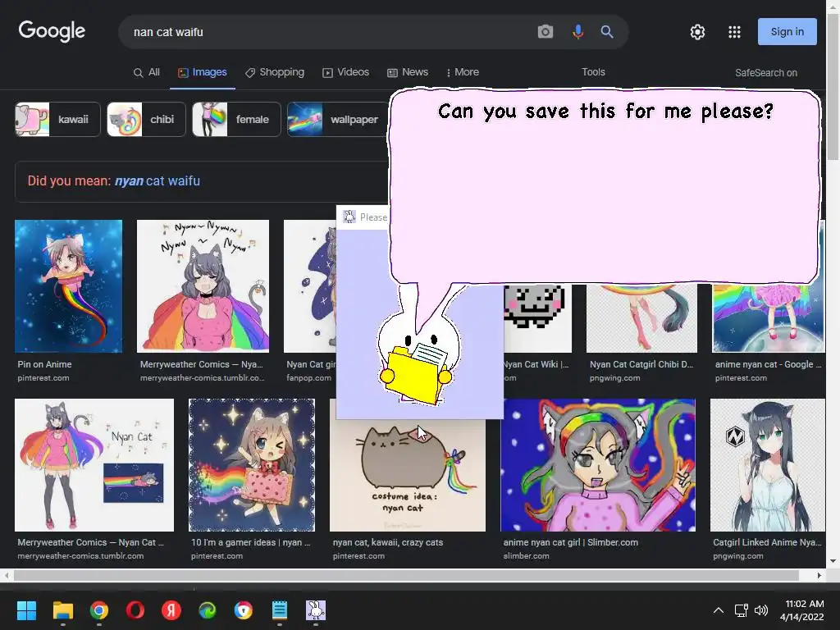This screenshot has width=840, height=630.
Task: Open the Pin on Anime image result
Action: [69, 286]
